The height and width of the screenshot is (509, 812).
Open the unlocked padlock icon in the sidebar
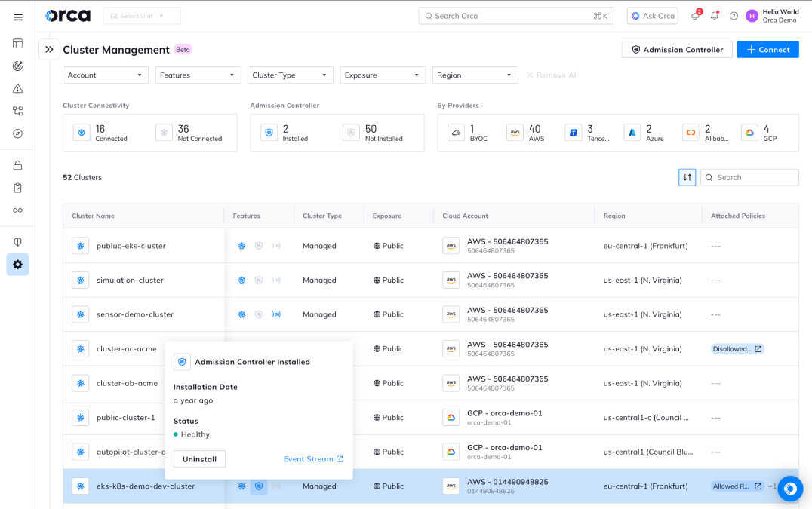[17, 166]
